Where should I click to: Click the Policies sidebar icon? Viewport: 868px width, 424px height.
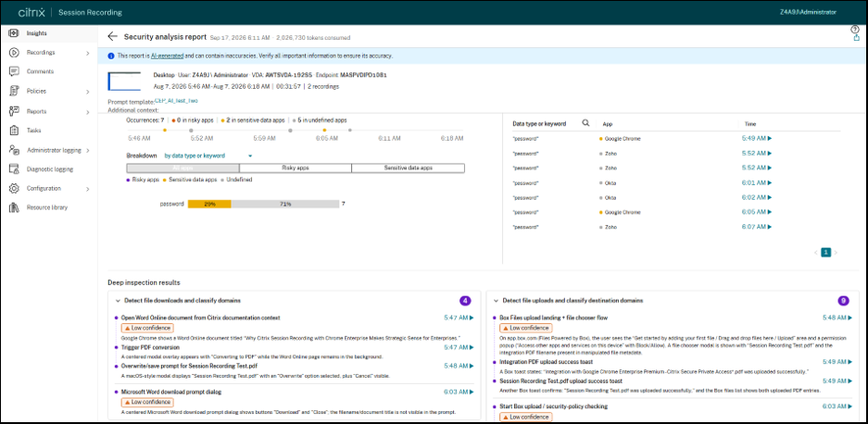[x=15, y=92]
